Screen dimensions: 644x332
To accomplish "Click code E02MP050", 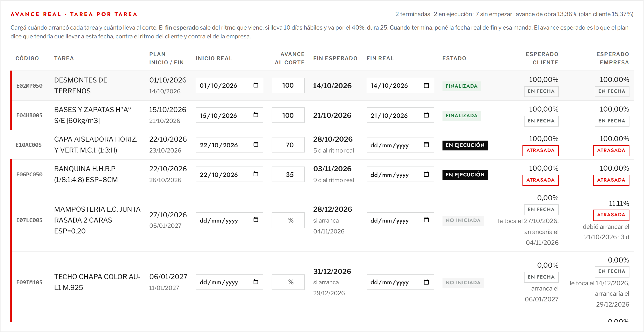I will click(x=29, y=86).
